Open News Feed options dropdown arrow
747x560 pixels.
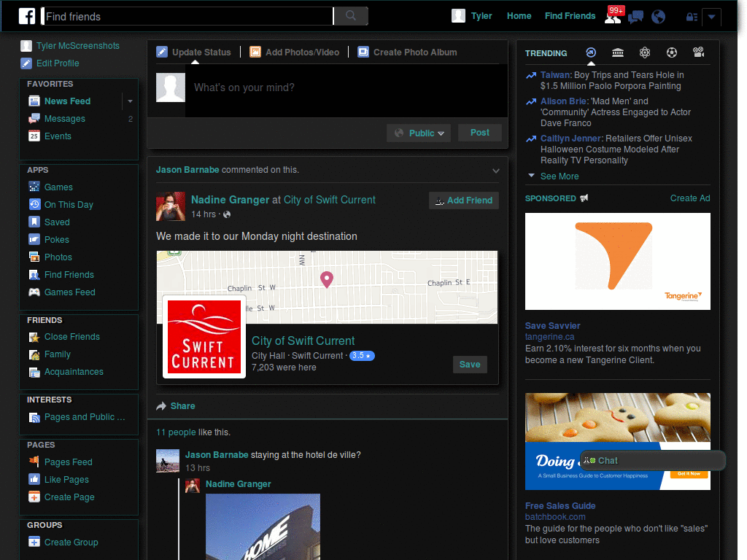130,101
